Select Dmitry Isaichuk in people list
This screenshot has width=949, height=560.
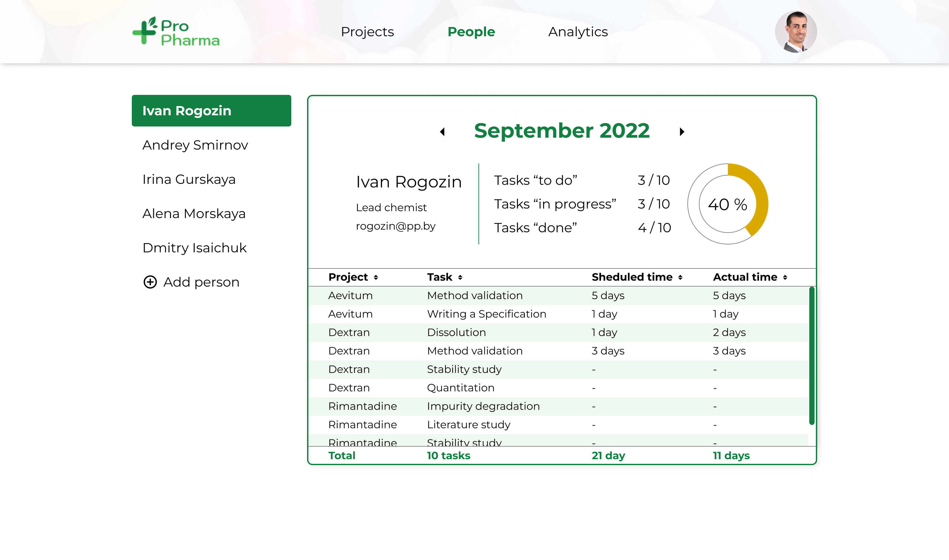pos(194,248)
